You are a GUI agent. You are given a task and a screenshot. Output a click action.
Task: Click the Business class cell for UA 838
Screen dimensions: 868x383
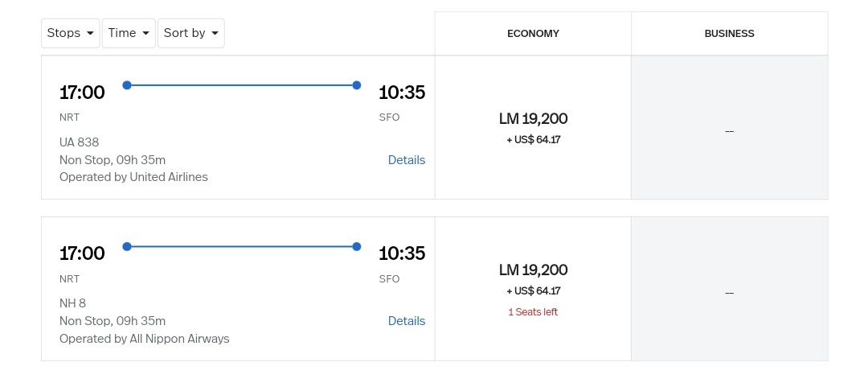(729, 128)
